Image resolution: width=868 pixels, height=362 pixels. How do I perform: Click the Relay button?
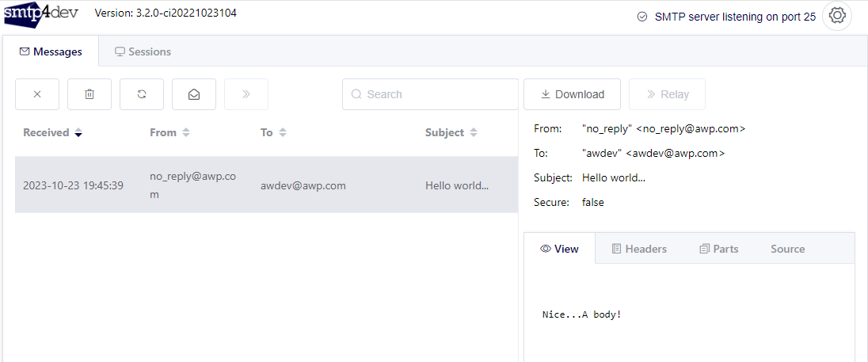[667, 94]
